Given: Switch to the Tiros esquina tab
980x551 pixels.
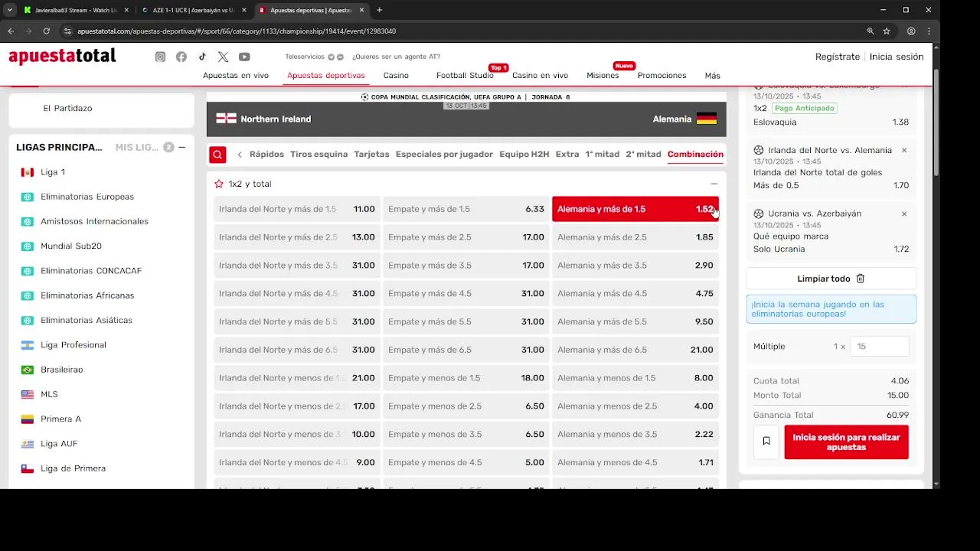Looking at the screenshot, I should point(319,155).
